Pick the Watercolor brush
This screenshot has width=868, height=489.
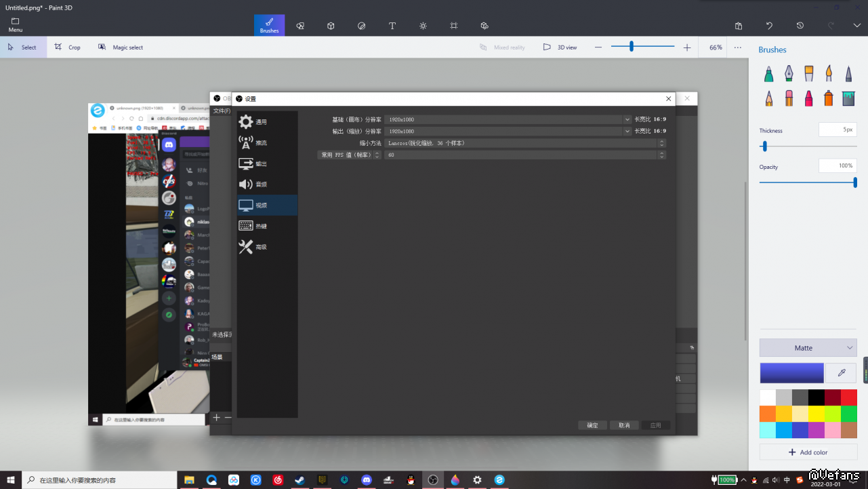point(828,74)
